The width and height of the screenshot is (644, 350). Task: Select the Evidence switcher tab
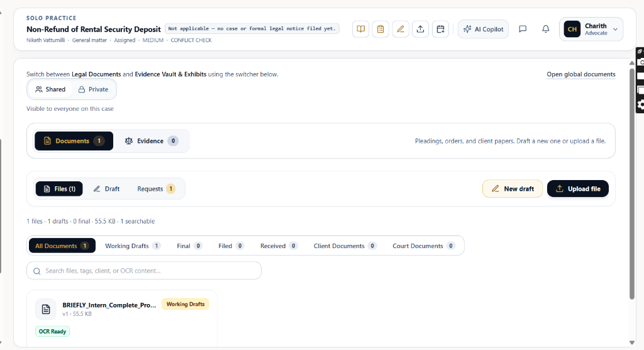tap(151, 141)
